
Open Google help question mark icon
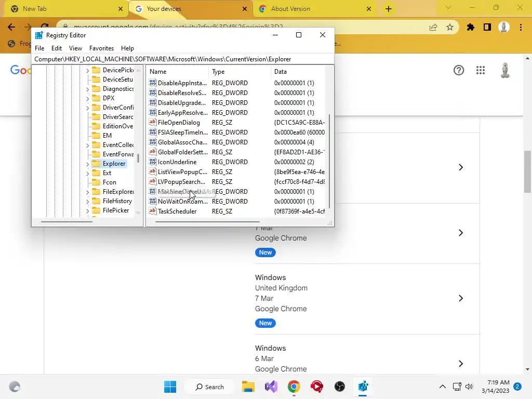click(x=459, y=70)
